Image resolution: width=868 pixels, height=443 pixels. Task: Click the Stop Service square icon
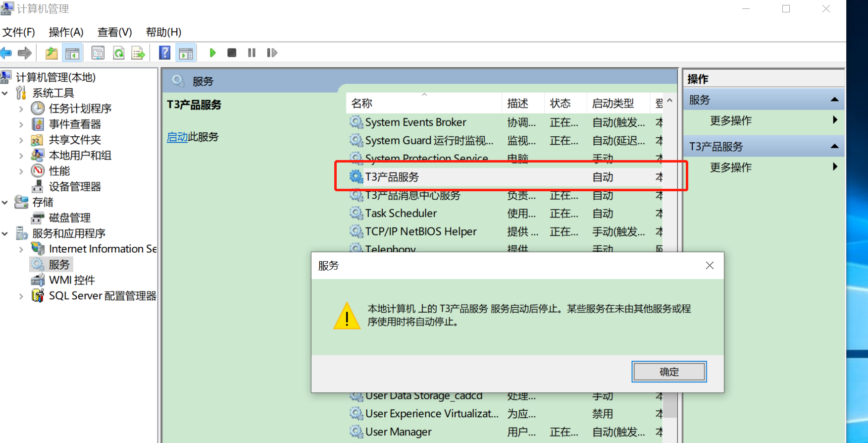coord(232,53)
